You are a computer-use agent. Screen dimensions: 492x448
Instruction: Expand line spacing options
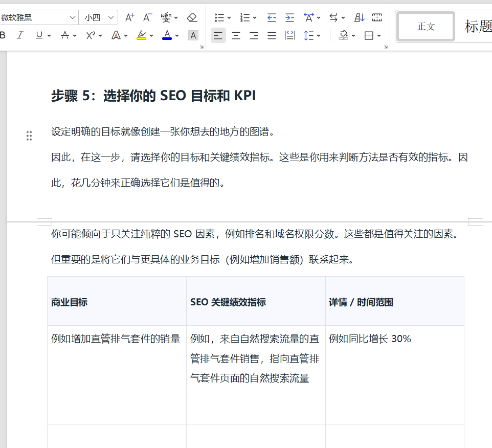319,35
